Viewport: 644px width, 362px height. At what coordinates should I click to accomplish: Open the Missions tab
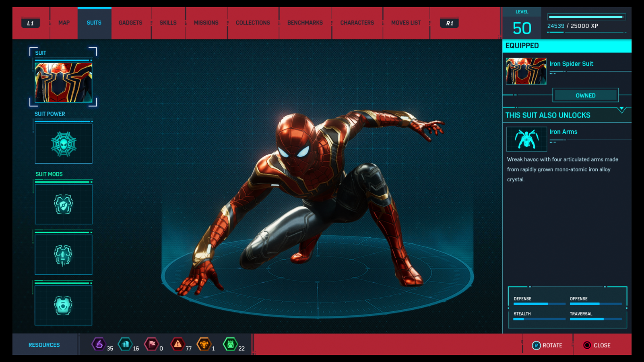[x=206, y=23]
